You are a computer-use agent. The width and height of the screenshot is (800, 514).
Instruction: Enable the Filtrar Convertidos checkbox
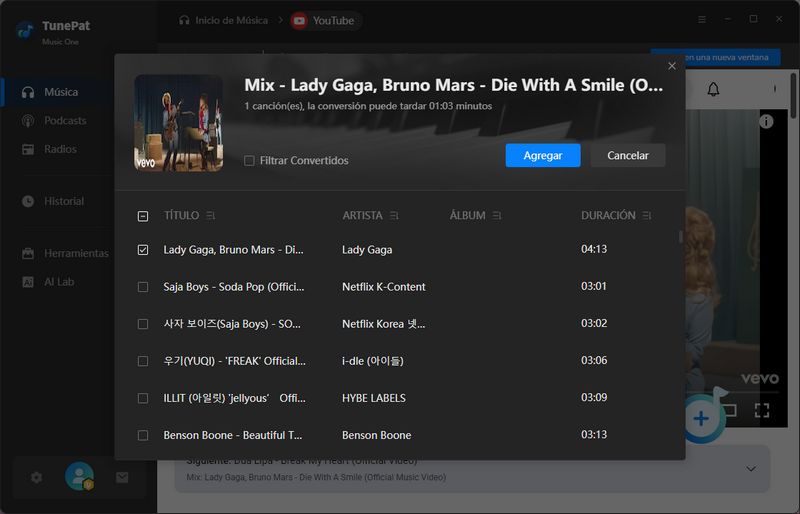pyautogui.click(x=249, y=161)
